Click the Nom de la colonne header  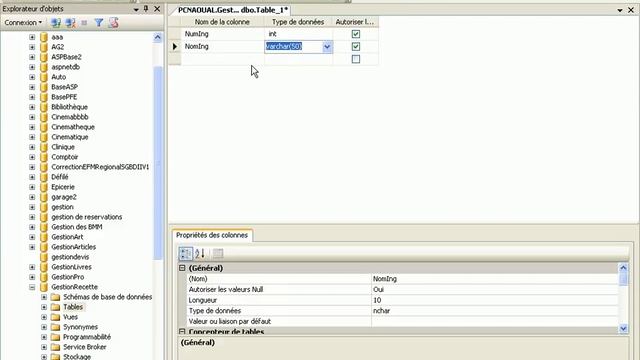pos(222,22)
